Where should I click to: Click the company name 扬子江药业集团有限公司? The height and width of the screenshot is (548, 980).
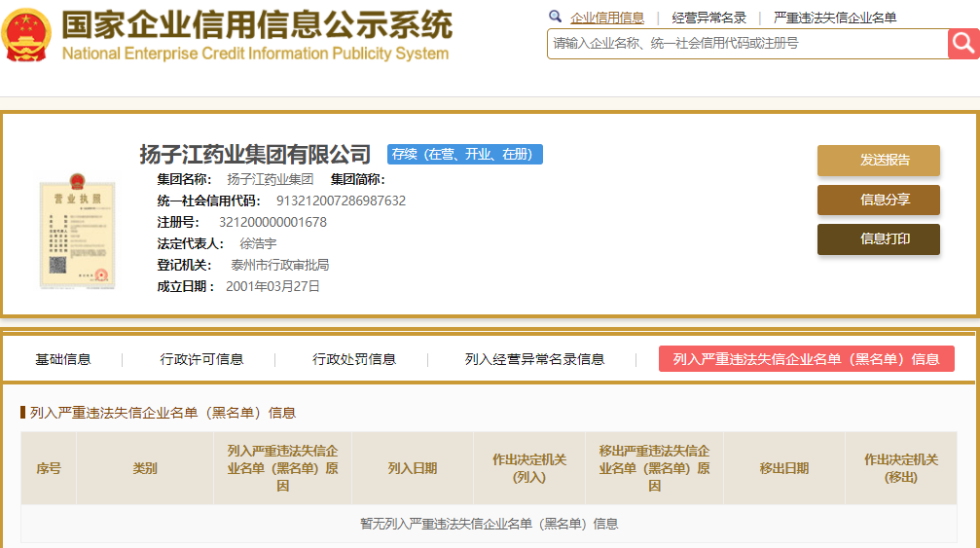(255, 155)
